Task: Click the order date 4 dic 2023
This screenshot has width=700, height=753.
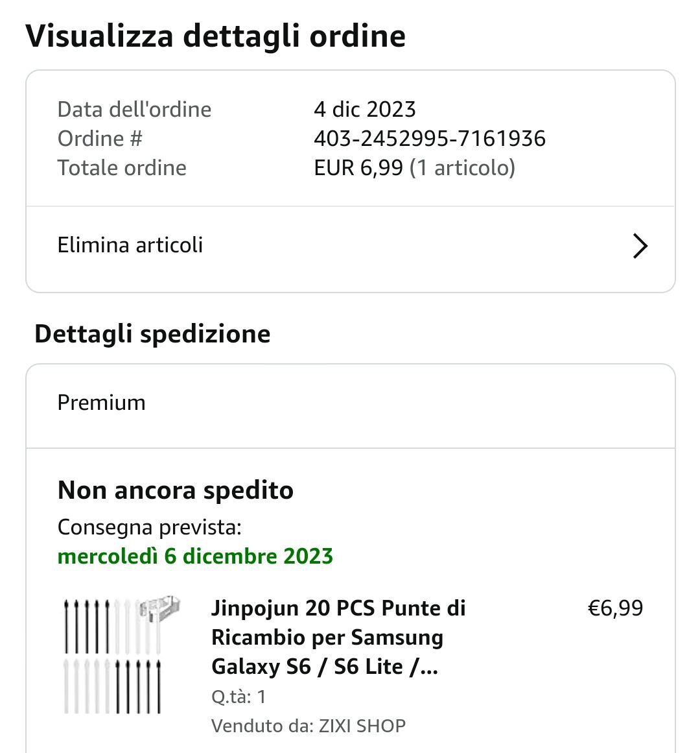Action: click(x=365, y=109)
